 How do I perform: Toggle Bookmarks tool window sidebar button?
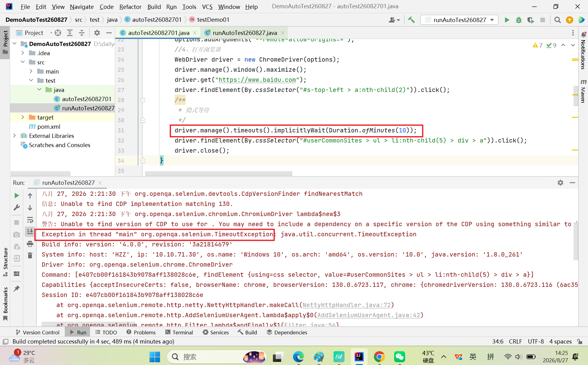pyautogui.click(x=5, y=304)
